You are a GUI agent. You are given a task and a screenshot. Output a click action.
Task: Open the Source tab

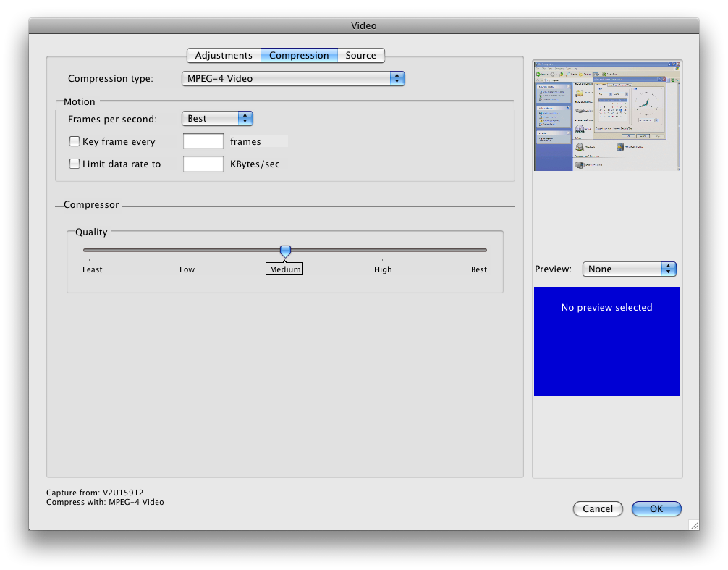[360, 56]
